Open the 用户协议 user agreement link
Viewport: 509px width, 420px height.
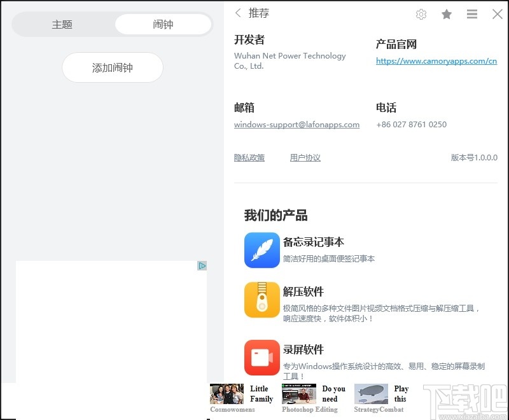pyautogui.click(x=305, y=157)
